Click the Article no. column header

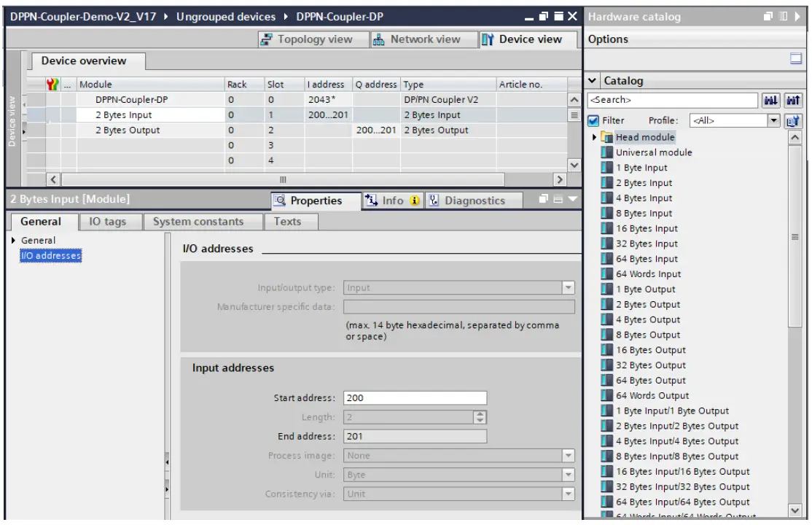(x=531, y=84)
